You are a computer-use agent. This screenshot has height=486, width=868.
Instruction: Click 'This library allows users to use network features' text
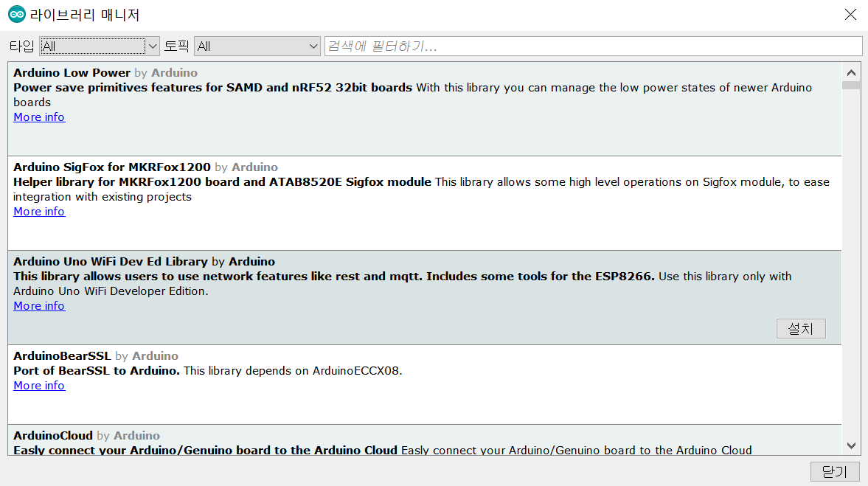click(334, 277)
